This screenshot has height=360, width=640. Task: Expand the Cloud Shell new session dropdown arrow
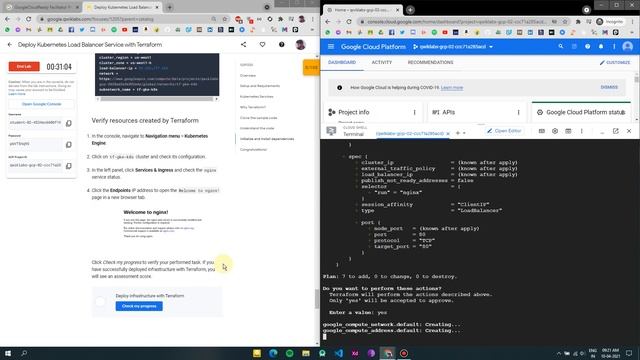tap(464, 133)
